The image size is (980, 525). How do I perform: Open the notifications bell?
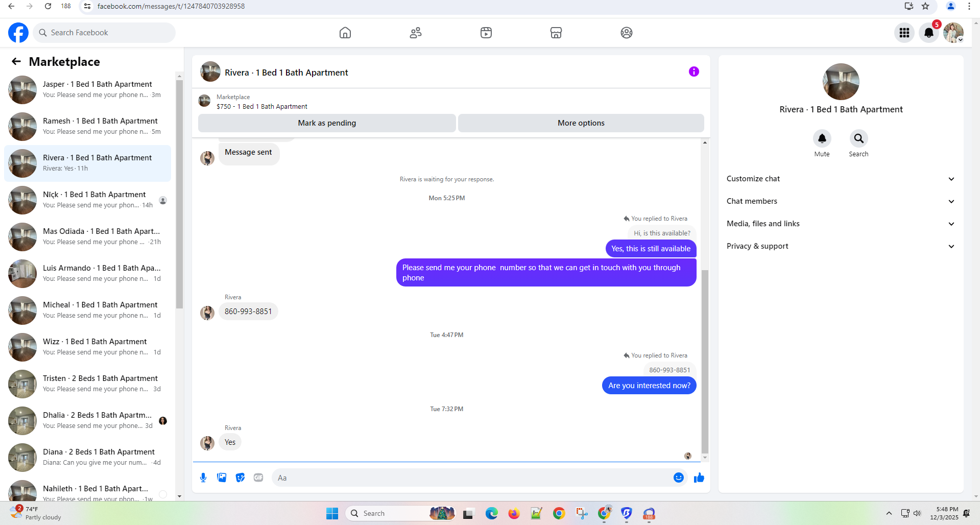tap(929, 33)
